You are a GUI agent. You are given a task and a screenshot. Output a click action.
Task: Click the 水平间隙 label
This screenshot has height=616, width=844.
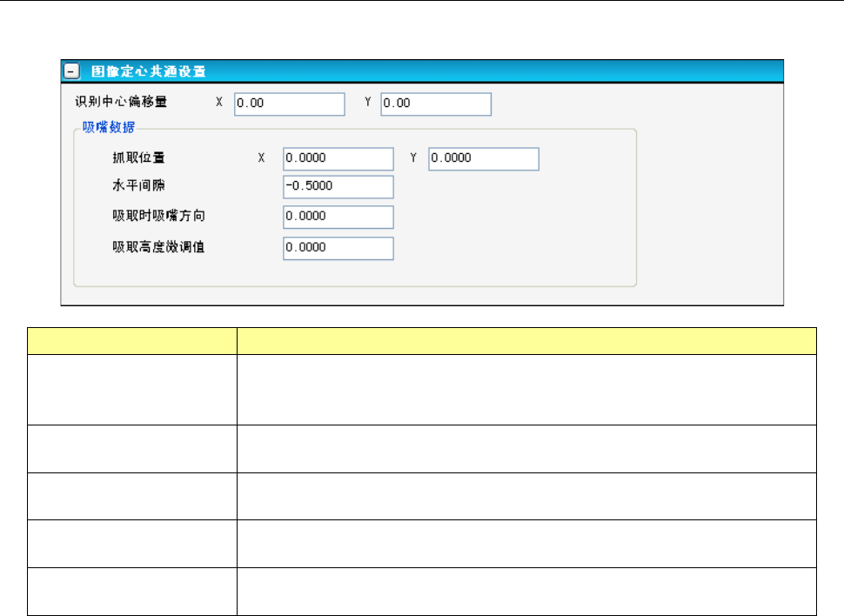tap(139, 185)
